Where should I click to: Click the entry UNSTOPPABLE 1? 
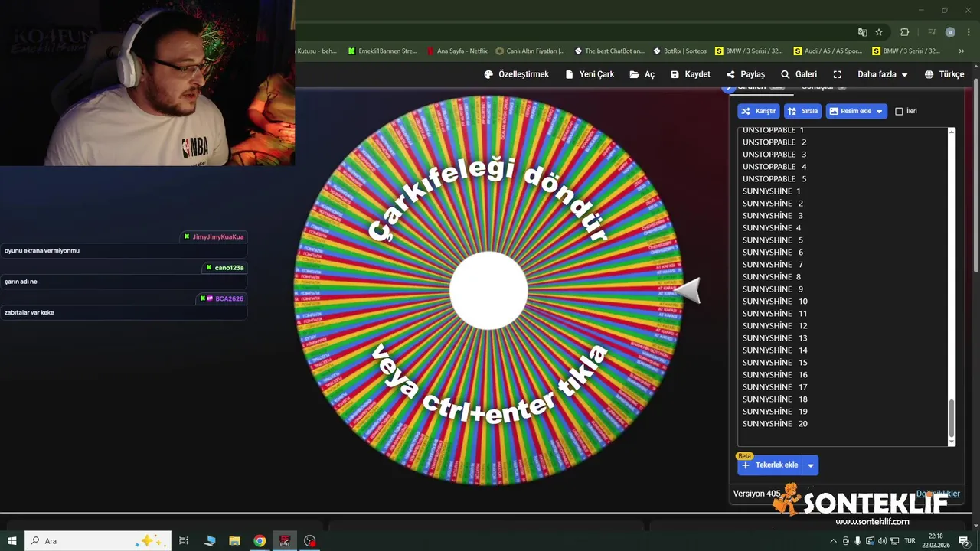[x=773, y=130]
